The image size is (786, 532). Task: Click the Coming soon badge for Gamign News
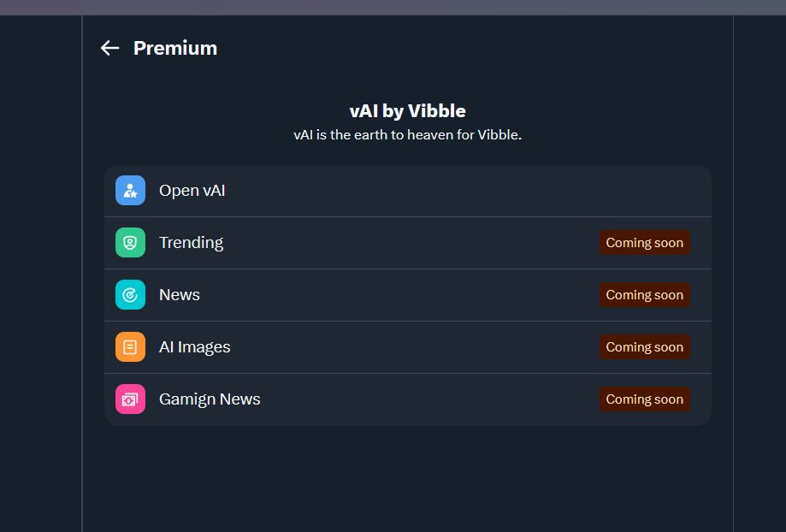coord(644,399)
